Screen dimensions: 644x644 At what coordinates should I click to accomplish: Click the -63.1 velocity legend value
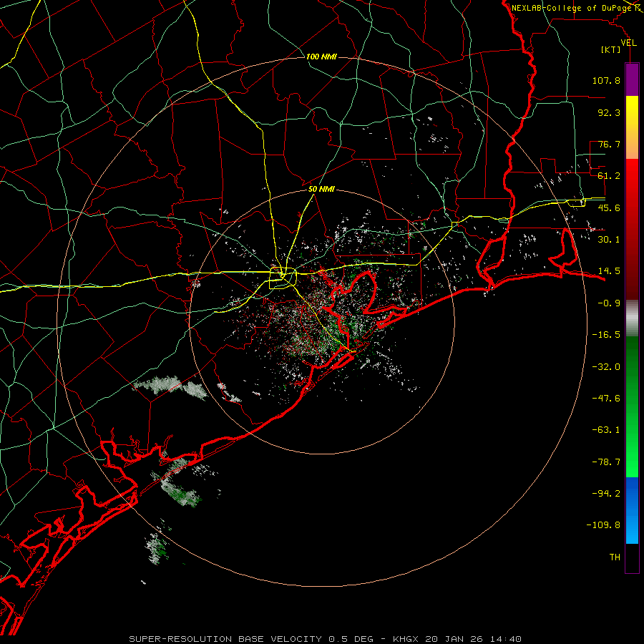(606, 430)
